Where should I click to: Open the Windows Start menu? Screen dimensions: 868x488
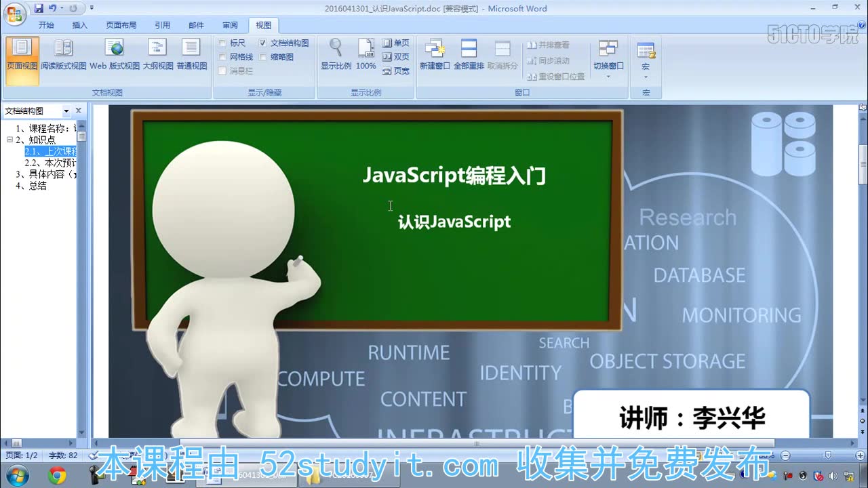(x=16, y=476)
